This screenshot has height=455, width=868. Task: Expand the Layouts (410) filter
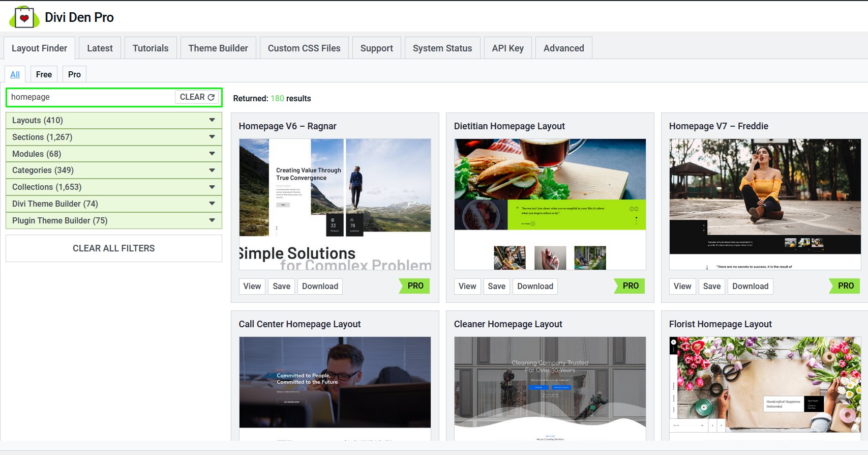click(x=114, y=121)
